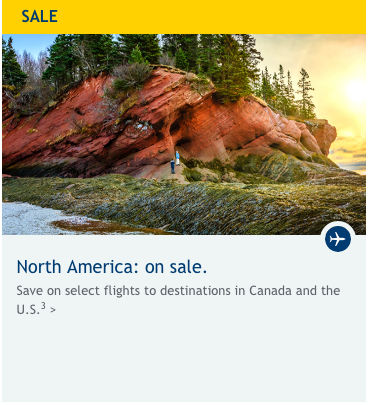
Task: Click the yellow banner right of SALE
Action: (212, 17)
